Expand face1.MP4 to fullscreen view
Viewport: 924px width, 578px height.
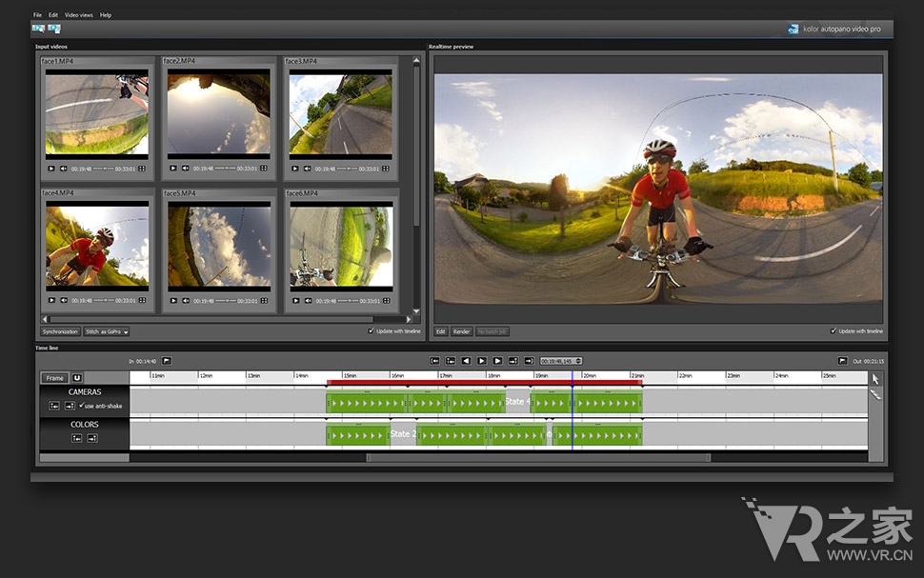[142, 169]
